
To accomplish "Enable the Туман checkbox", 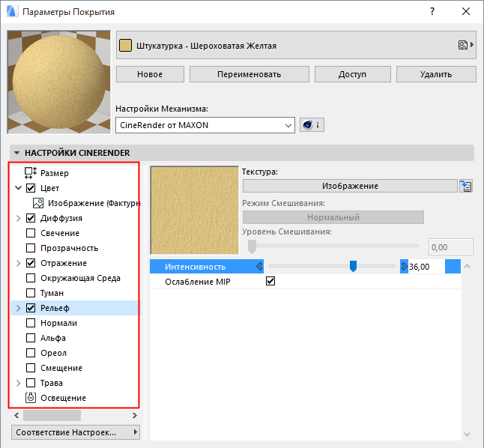I will click(31, 293).
